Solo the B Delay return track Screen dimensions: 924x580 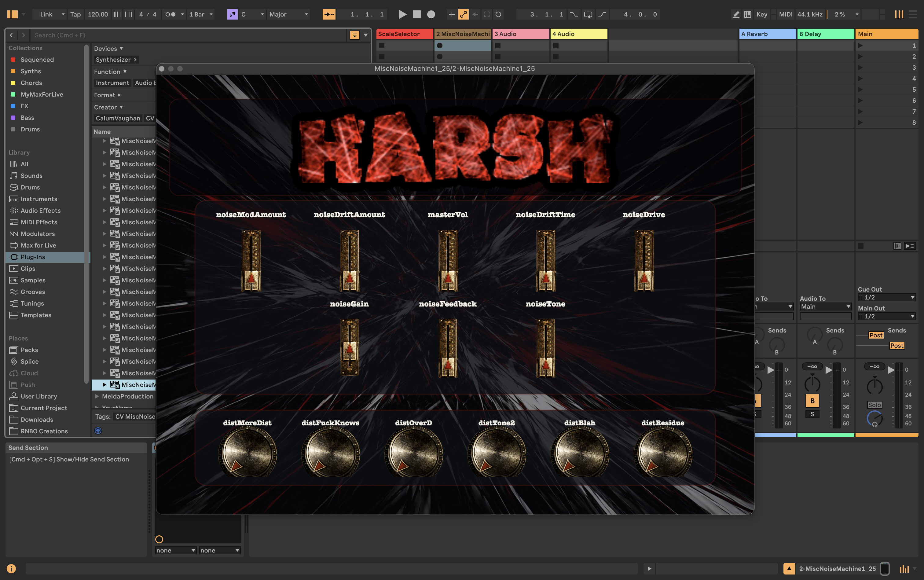tap(812, 414)
